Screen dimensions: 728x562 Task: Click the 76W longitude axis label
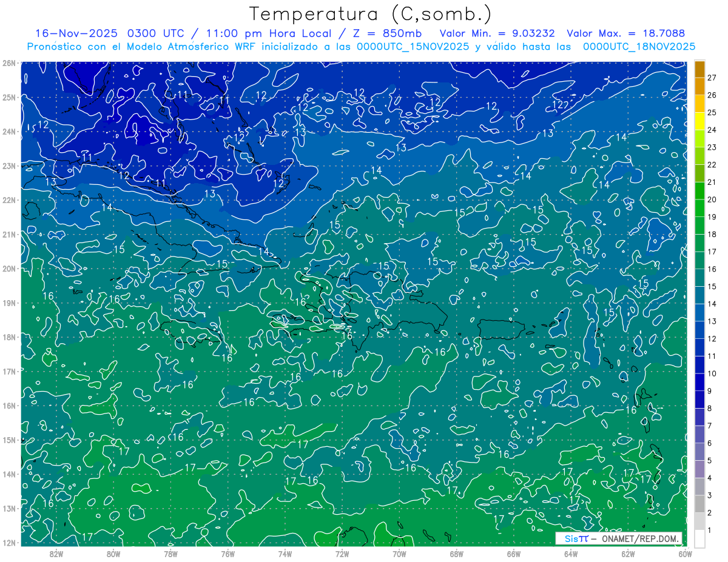pos(228,554)
